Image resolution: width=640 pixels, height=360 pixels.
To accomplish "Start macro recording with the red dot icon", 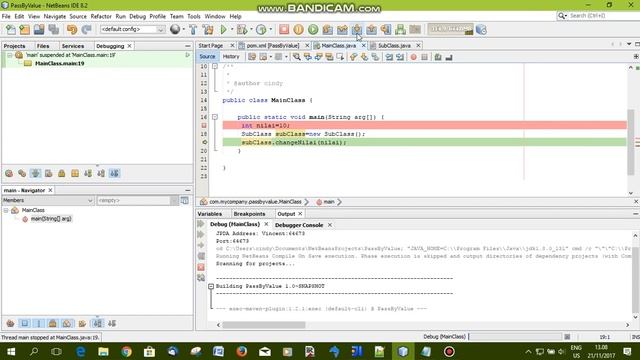I will [x=413, y=57].
